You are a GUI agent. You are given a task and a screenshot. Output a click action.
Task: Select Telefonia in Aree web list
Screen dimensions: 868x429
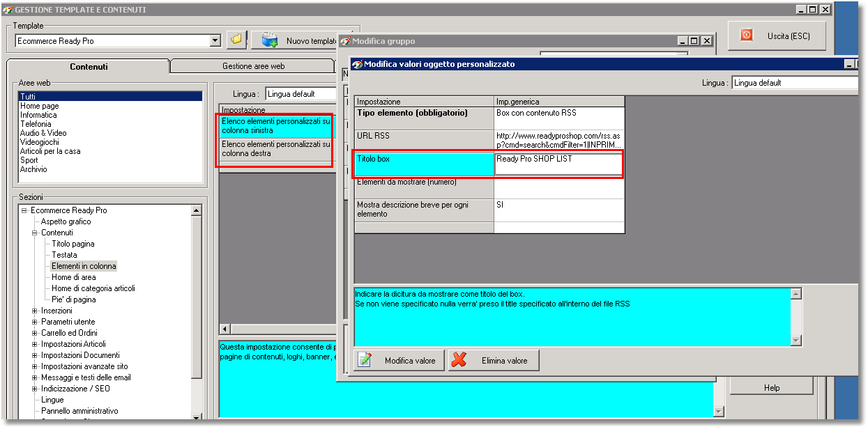36,124
